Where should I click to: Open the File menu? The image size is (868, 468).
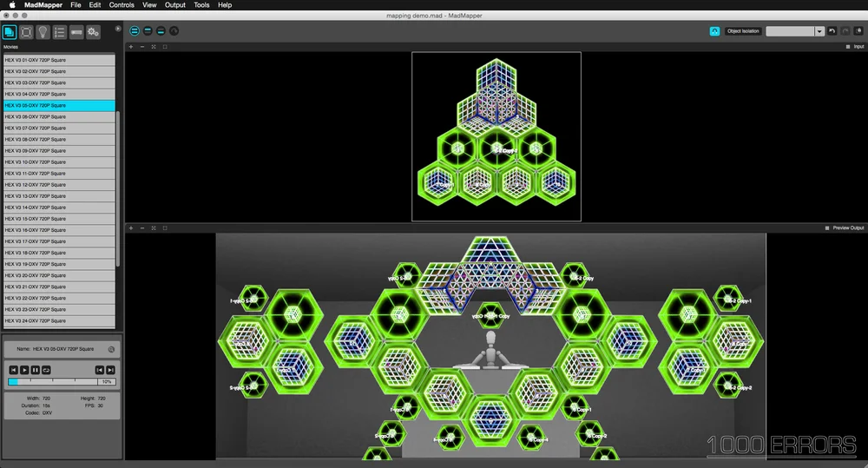[x=76, y=5]
